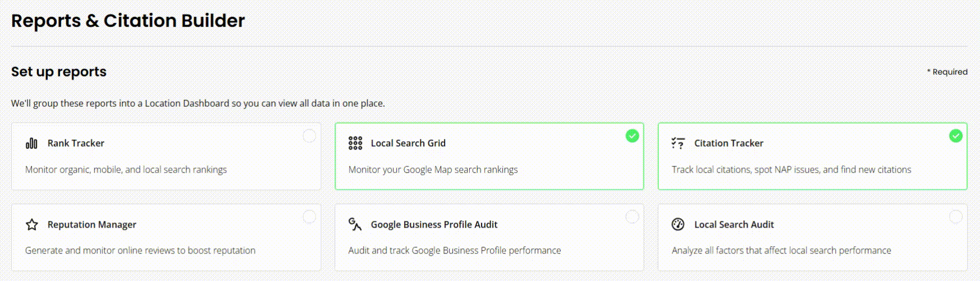Uncheck the Local Search Grid green checkmark
980x281 pixels.
pos(633,136)
